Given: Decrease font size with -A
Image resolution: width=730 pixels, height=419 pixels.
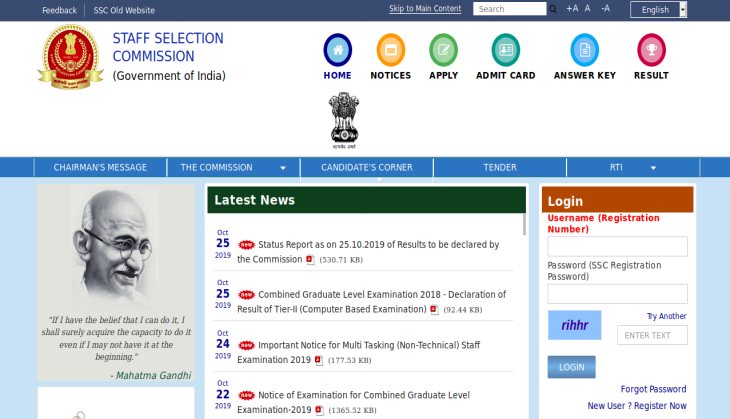Looking at the screenshot, I should click(605, 8).
